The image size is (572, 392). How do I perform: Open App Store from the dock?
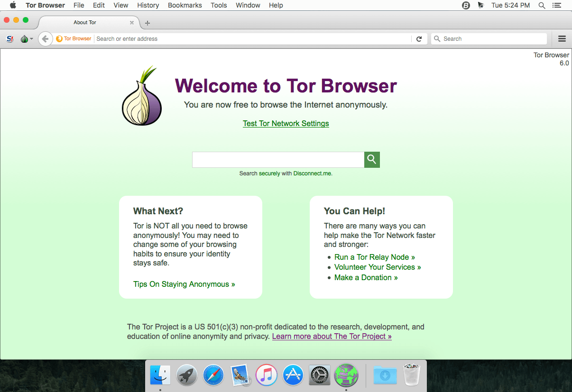(x=293, y=375)
